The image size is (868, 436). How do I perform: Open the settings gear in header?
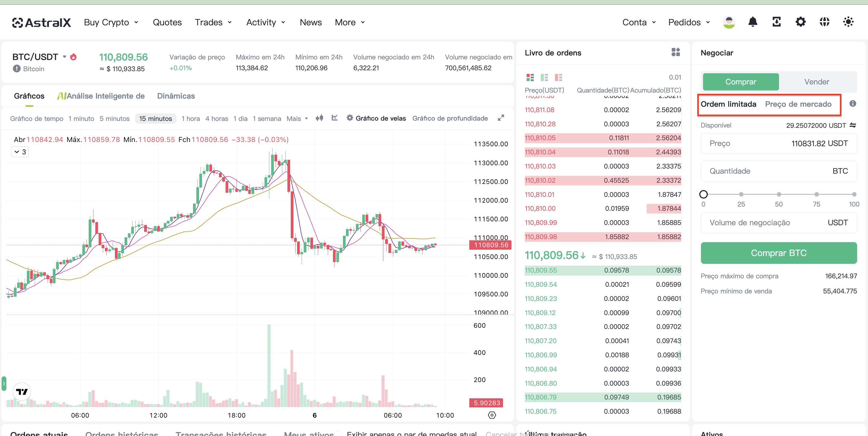tap(800, 22)
